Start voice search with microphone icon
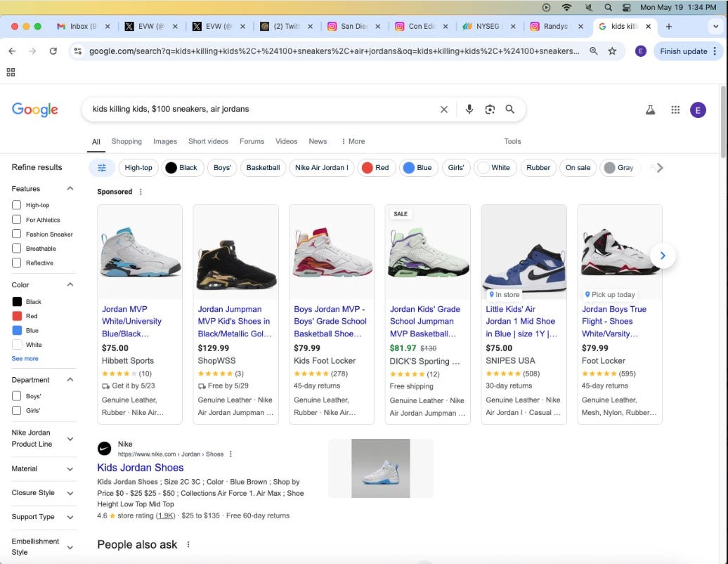This screenshot has width=728, height=564. 469,109
